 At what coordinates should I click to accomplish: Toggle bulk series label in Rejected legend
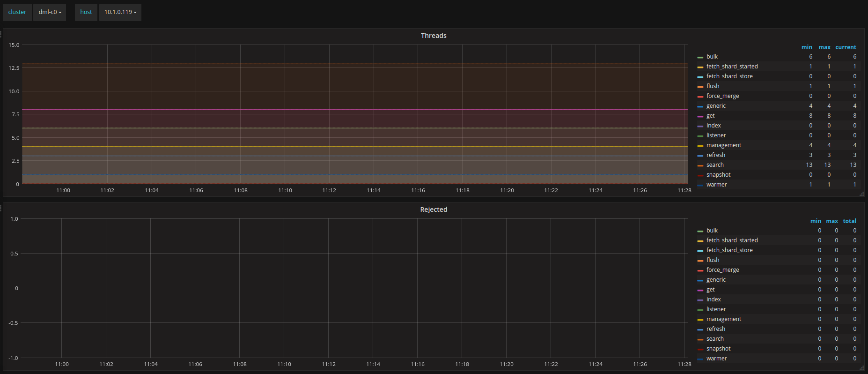(712, 231)
